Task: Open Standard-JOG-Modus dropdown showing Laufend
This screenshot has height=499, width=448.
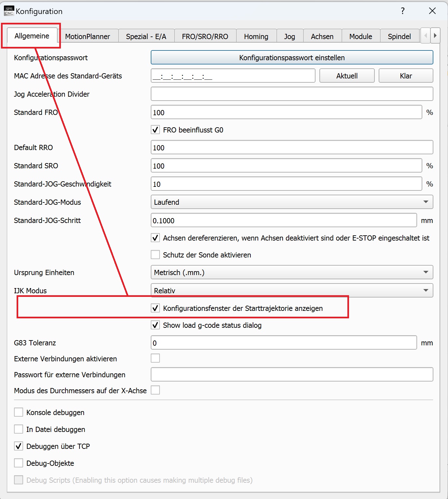Action: point(292,202)
